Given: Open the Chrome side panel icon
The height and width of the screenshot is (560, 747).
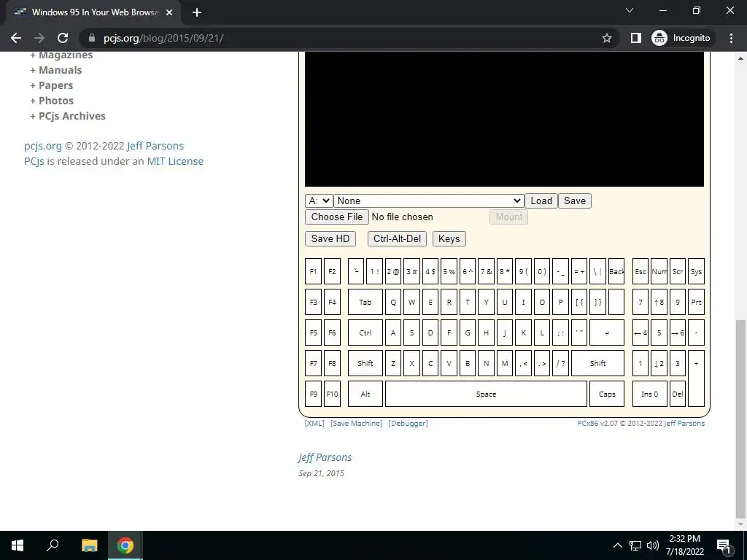Looking at the screenshot, I should 636,38.
